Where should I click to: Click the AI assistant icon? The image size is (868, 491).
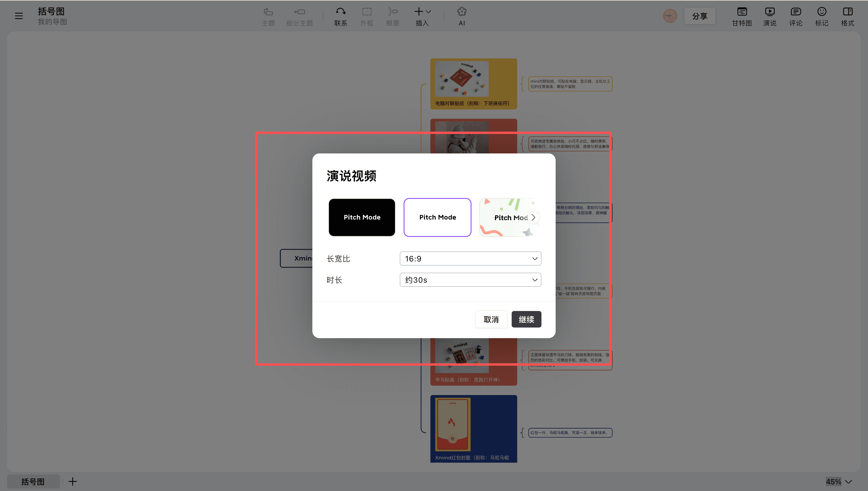coord(461,12)
